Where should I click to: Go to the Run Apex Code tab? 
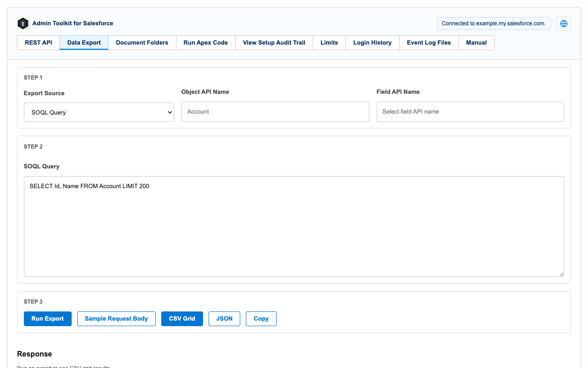(205, 43)
